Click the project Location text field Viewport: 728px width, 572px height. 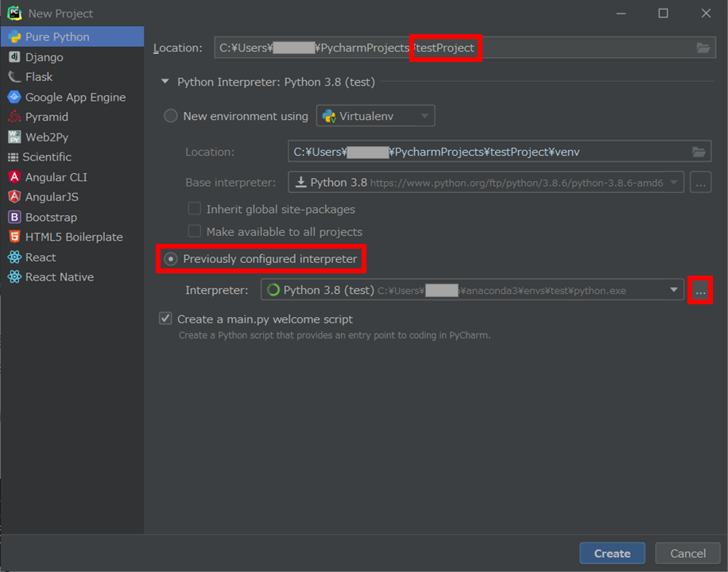pos(465,48)
